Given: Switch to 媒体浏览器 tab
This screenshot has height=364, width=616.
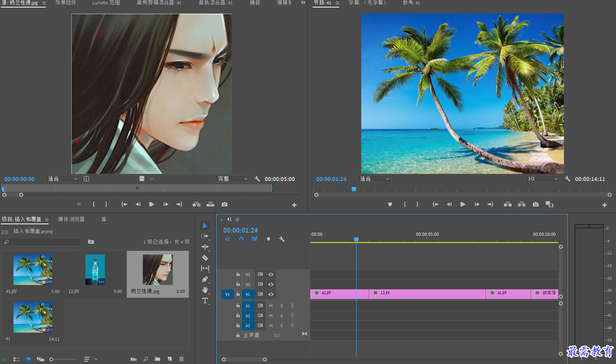Looking at the screenshot, I should pos(72,219).
